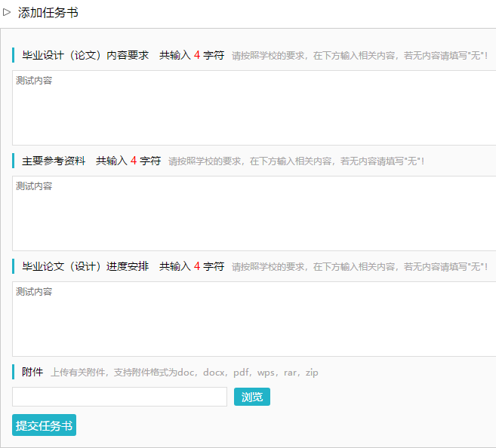Focus the 毕业设计（论文）内容要求 text area
This screenshot has width=496, height=448.
pos(254,108)
